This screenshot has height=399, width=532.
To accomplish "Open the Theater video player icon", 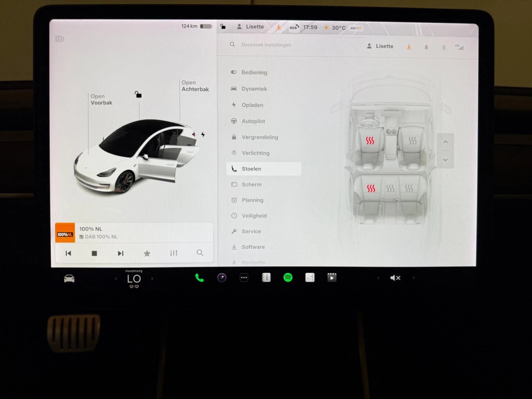I will pyautogui.click(x=332, y=277).
